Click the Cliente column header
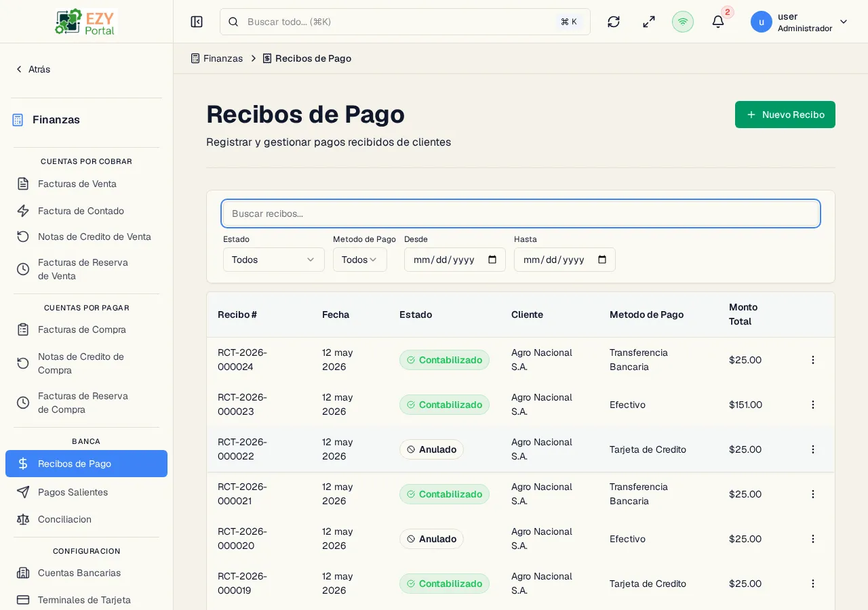 click(527, 314)
